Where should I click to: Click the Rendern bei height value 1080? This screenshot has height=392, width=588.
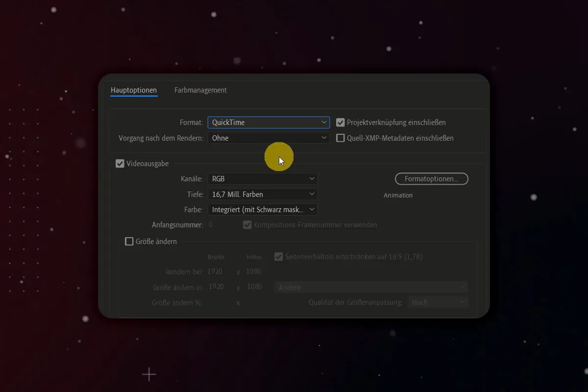point(254,271)
